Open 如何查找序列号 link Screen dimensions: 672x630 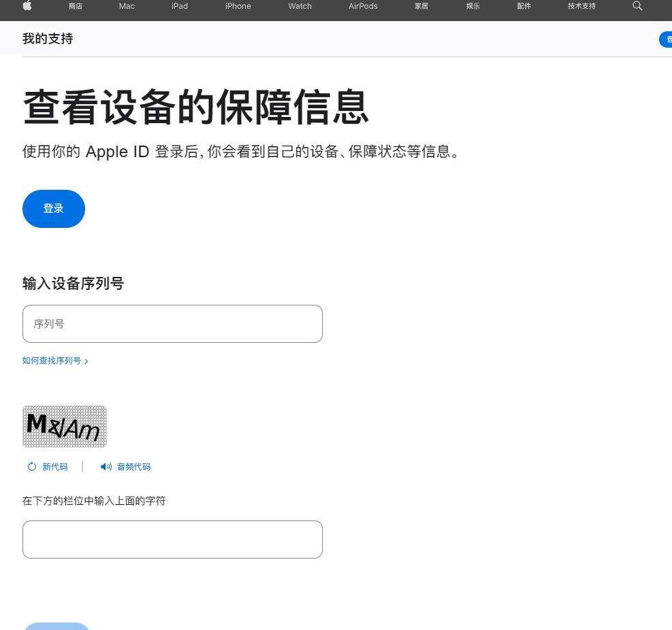[x=55, y=361]
